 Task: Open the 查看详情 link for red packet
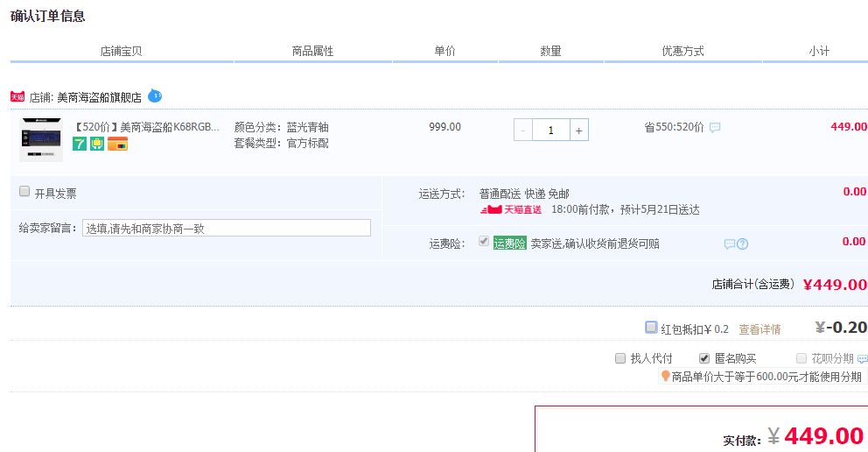point(759,329)
